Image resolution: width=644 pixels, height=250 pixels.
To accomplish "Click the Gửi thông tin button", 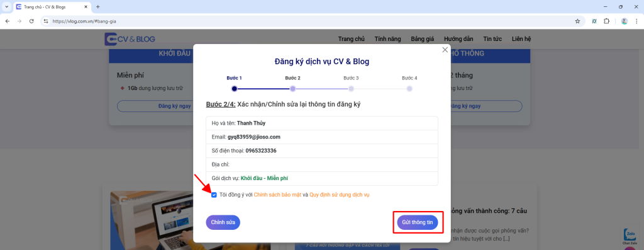I will 418,222.
